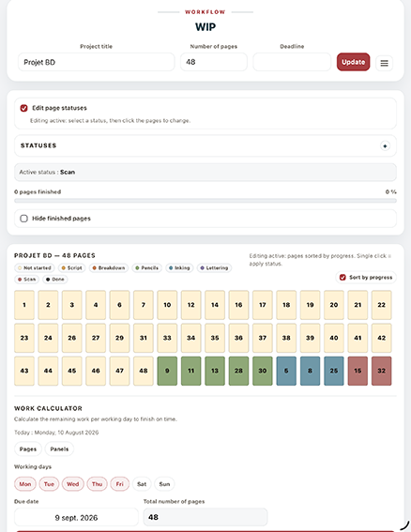Open the hamburger menu next to Update
This screenshot has height=532, width=411.
(x=384, y=63)
